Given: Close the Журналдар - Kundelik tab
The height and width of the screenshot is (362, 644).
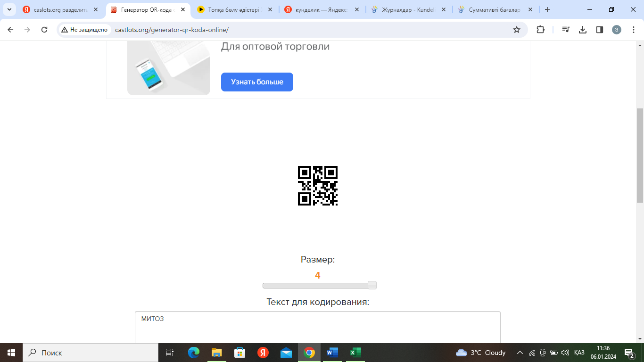Looking at the screenshot, I should coord(444,9).
